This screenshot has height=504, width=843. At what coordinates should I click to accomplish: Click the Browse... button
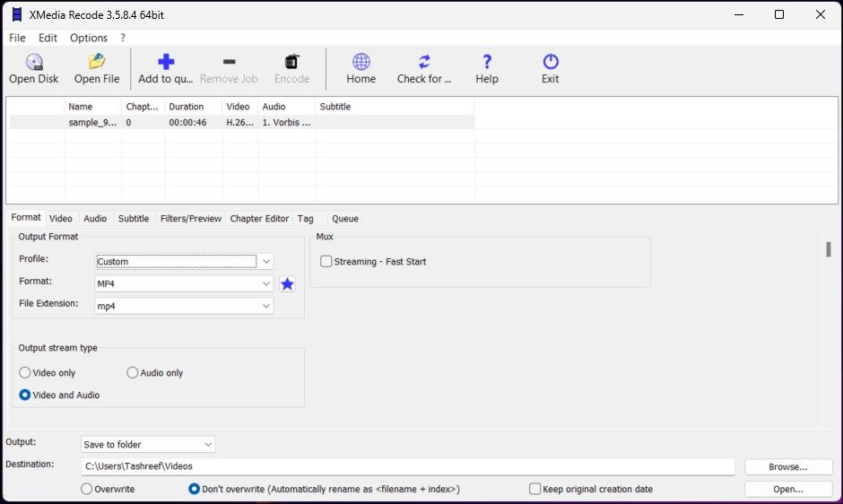tap(788, 467)
